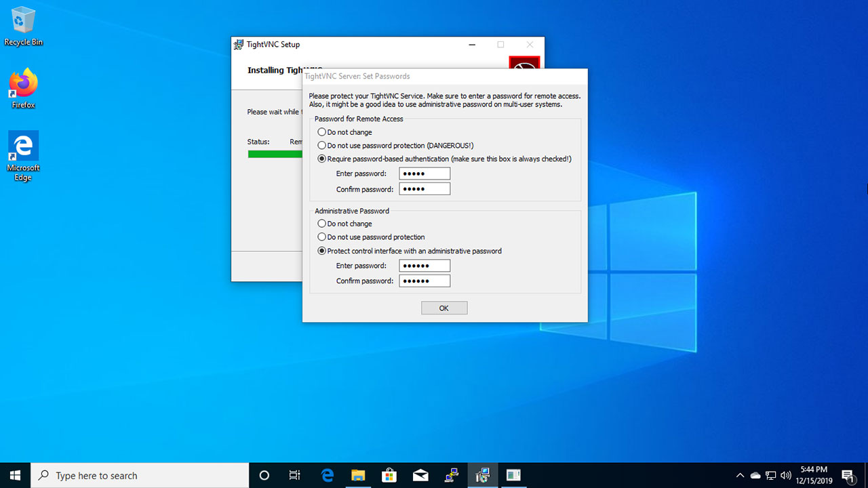Click the volume icon in the system tray
868x488 pixels.
786,474
